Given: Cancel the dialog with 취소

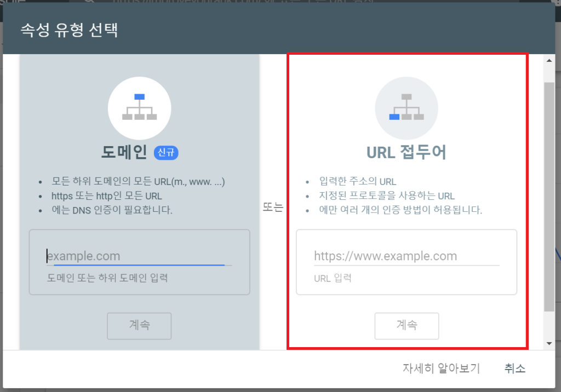Looking at the screenshot, I should (514, 368).
